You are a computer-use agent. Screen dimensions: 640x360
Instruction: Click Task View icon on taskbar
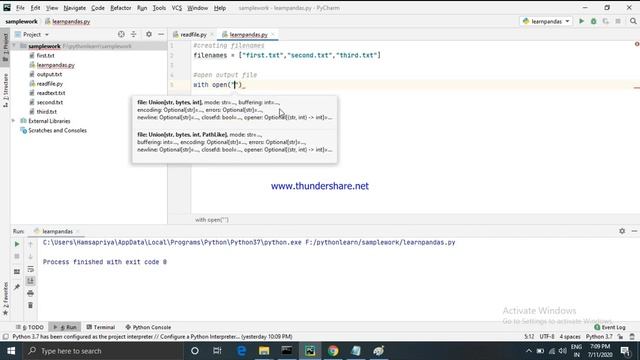(x=217, y=351)
